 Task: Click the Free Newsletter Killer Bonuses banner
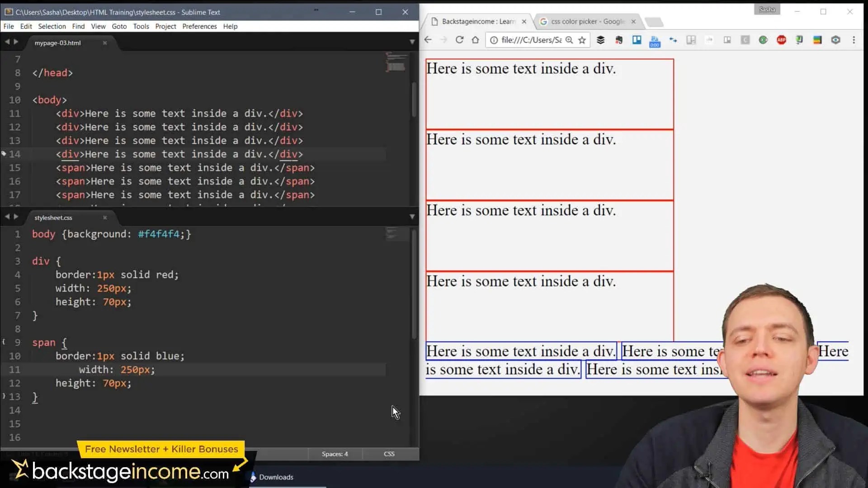[x=161, y=449]
